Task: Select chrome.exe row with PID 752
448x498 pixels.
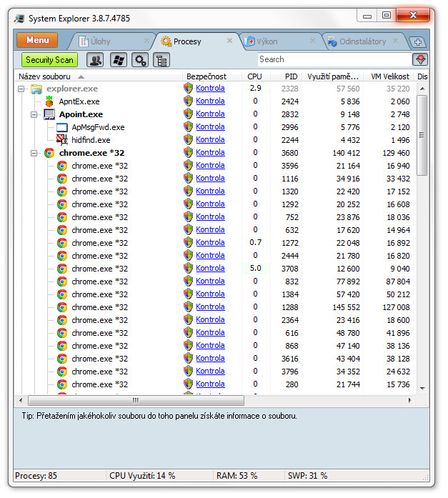Action: [214, 217]
